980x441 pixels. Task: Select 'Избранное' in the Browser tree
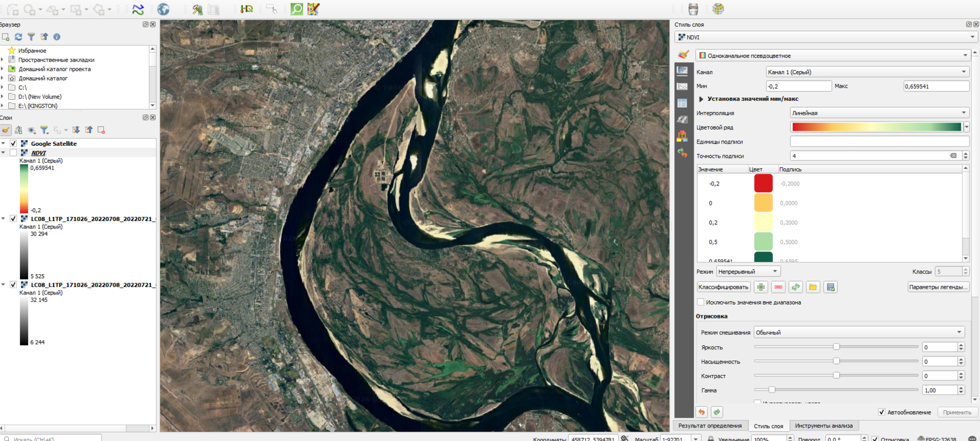tap(32, 51)
